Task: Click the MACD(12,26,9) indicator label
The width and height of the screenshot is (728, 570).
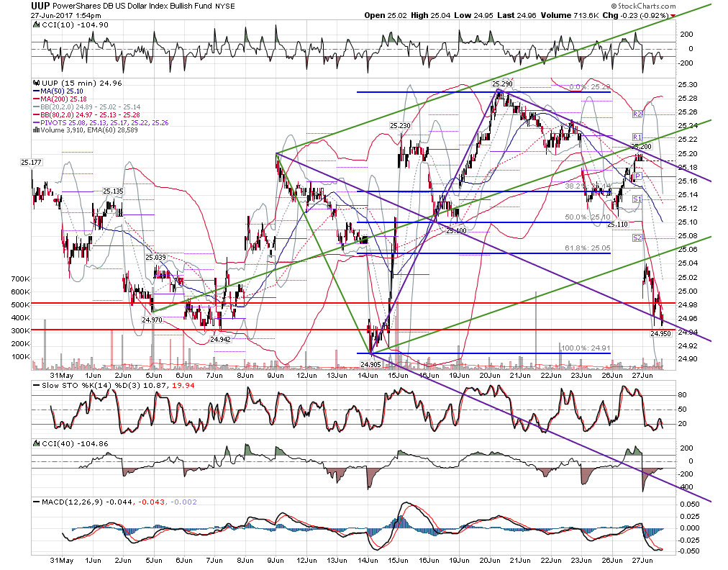Action: (x=73, y=502)
